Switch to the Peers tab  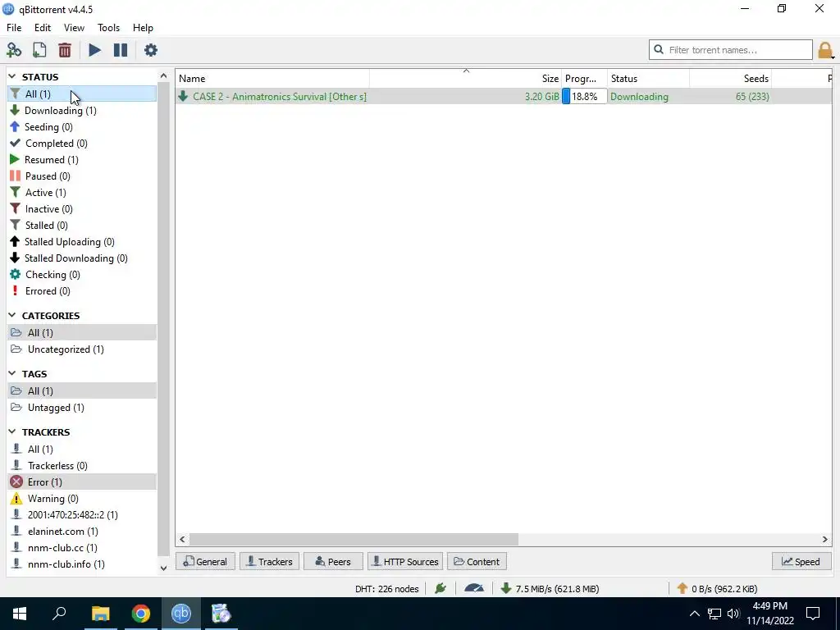pos(333,561)
